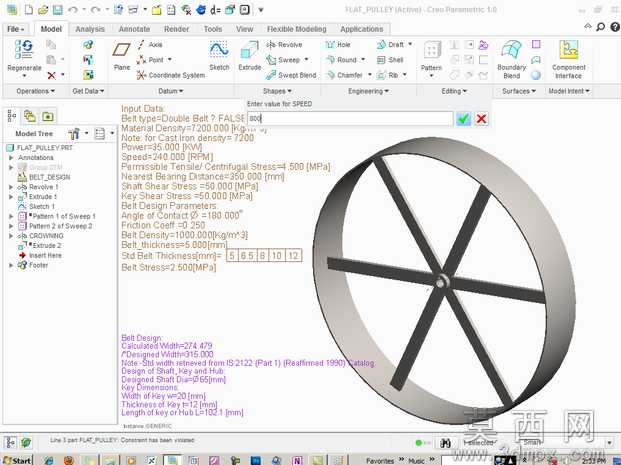
Task: Click the New file icon
Action: [29, 10]
